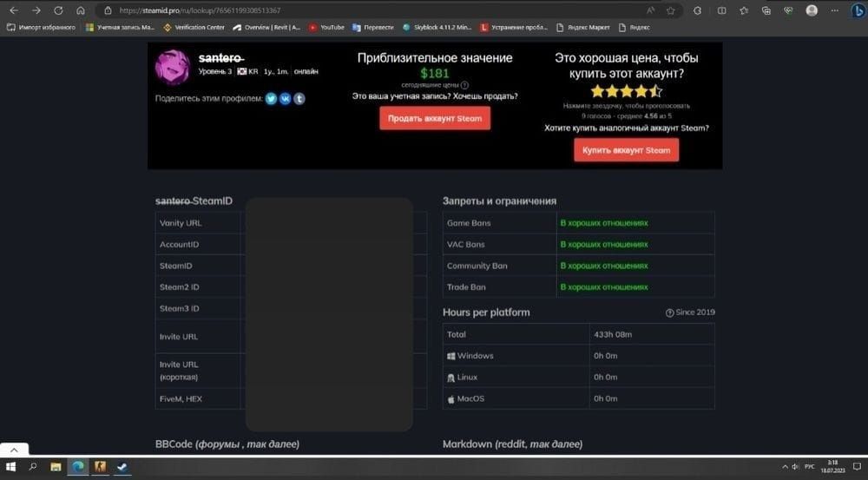Click the site lock icon in address bar
This screenshot has height=480, width=868.
click(x=108, y=10)
